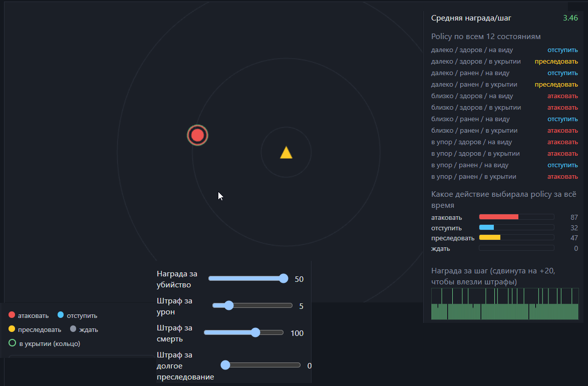Click the red enemy marker on the field
The image size is (588, 386).
[x=198, y=135]
